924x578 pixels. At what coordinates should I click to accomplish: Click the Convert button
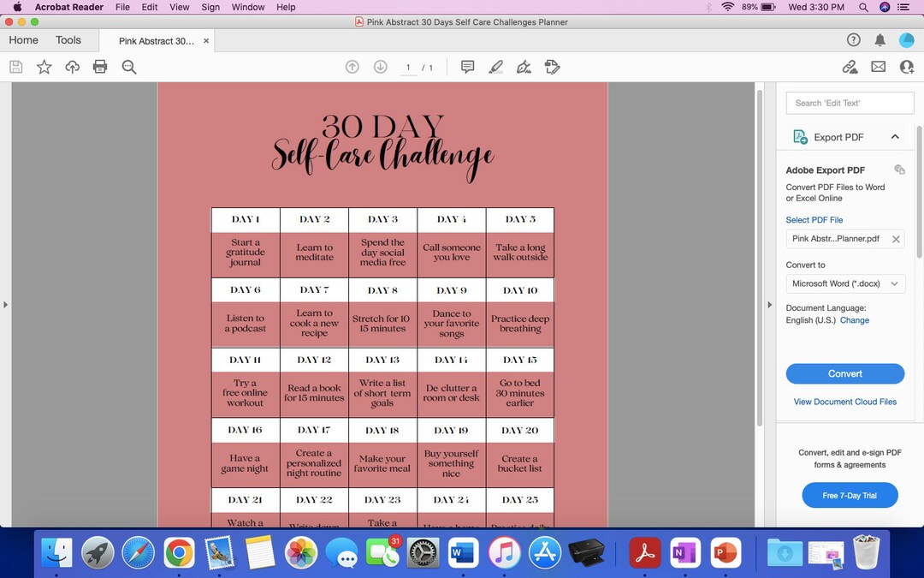[x=845, y=373]
